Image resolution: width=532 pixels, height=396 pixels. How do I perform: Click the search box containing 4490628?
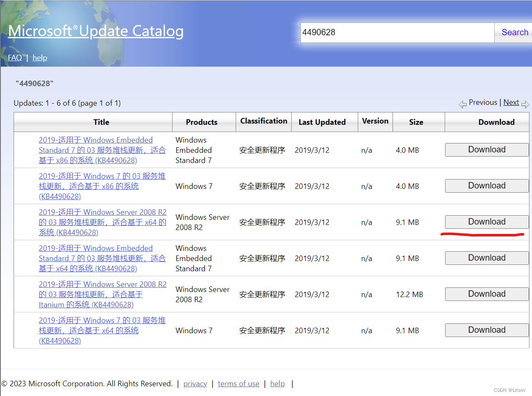tap(397, 32)
